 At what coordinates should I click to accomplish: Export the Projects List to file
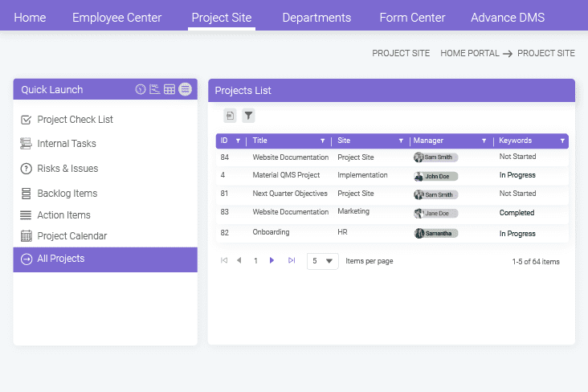tap(230, 116)
